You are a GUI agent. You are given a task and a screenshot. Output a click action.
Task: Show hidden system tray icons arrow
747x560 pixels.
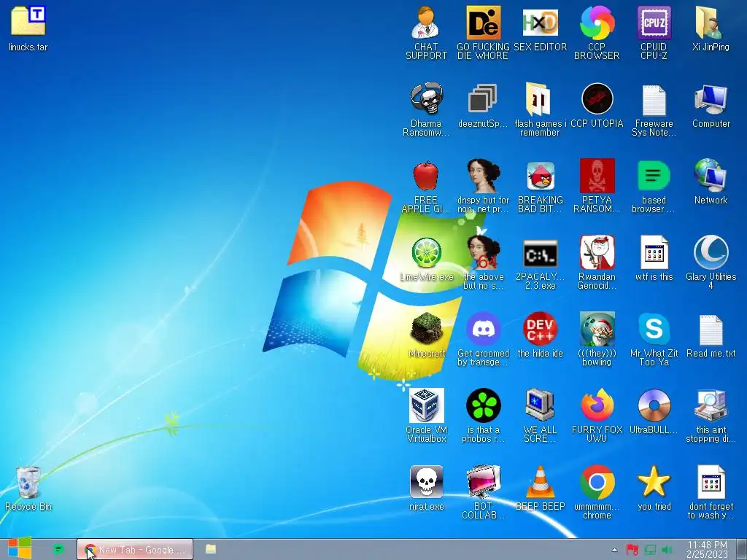click(x=614, y=550)
